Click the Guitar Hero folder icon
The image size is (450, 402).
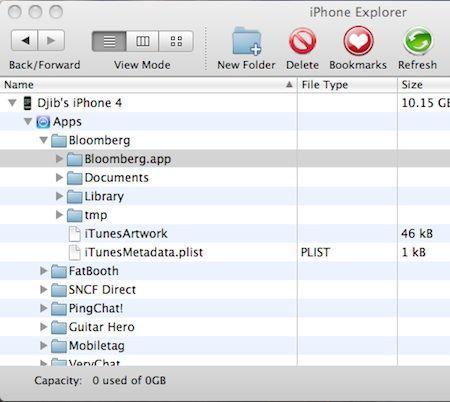pyautogui.click(x=59, y=328)
